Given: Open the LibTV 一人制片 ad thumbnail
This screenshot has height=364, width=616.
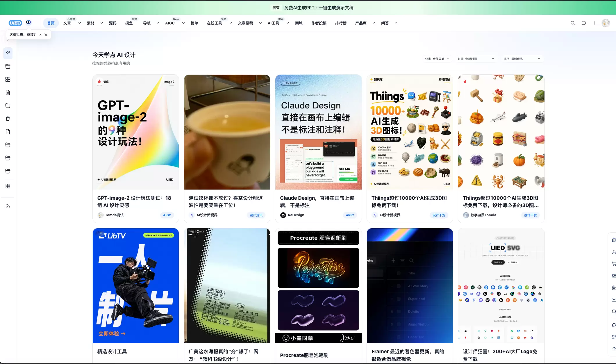Looking at the screenshot, I should click(x=136, y=286).
